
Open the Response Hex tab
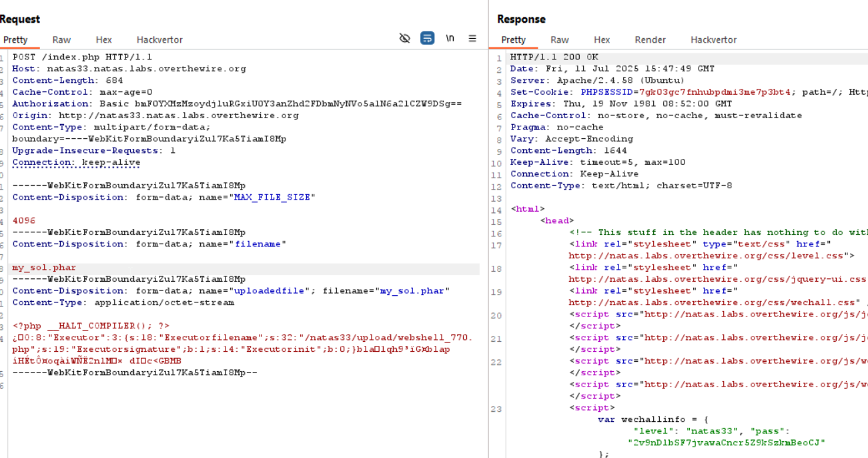click(x=602, y=39)
